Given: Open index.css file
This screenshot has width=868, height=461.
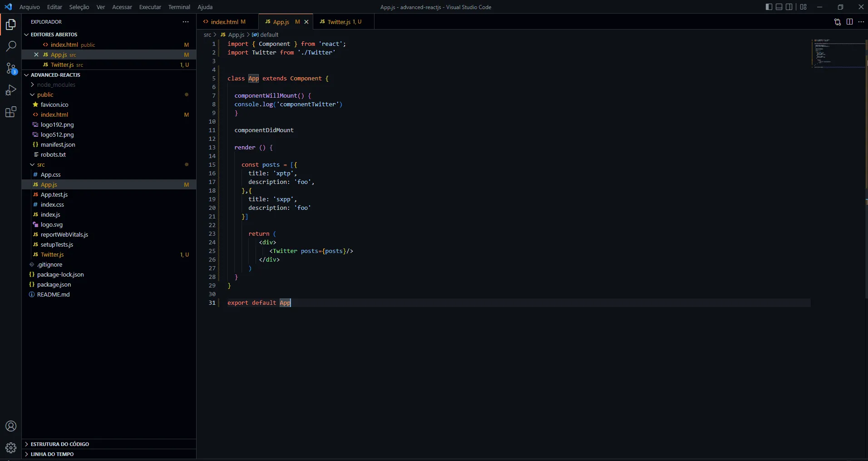Looking at the screenshot, I should (x=109, y=205).
